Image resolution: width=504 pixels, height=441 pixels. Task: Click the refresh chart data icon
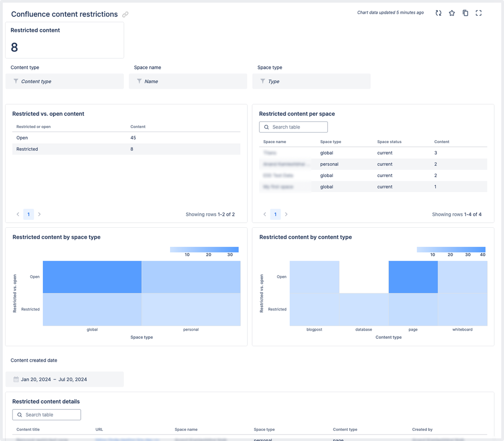[438, 13]
